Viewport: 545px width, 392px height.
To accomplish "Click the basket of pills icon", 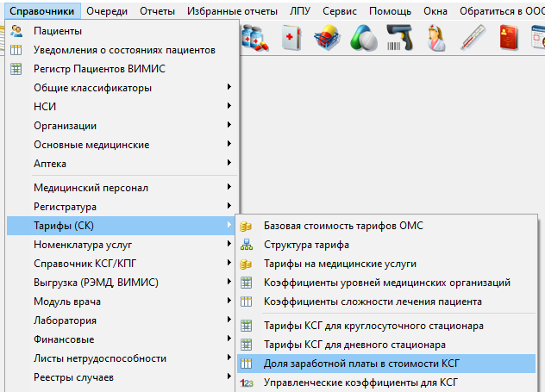I will click(x=327, y=40).
